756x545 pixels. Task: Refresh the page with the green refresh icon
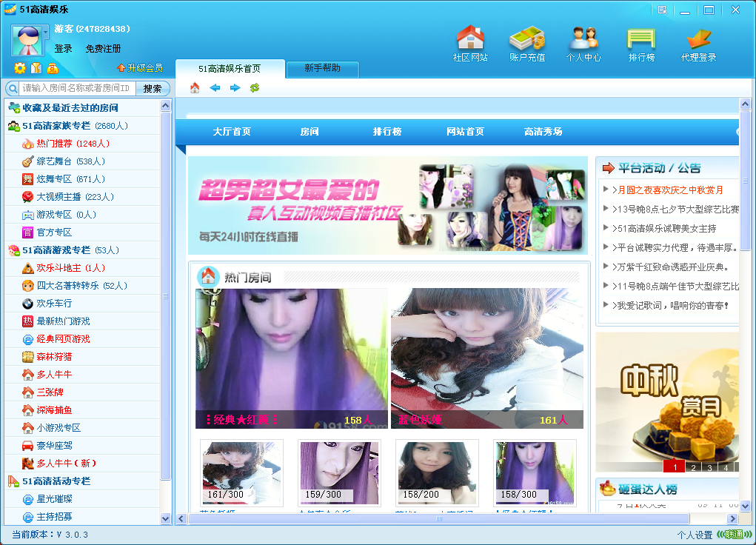[255, 88]
